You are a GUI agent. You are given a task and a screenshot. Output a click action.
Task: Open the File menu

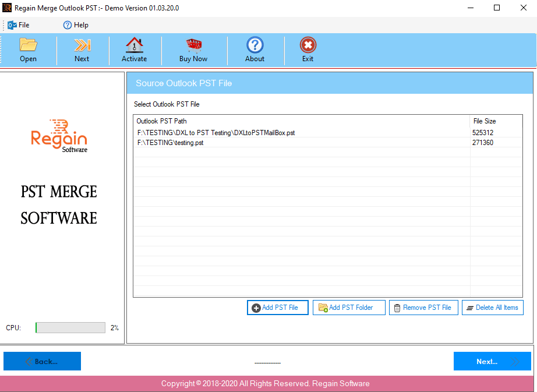click(19, 25)
